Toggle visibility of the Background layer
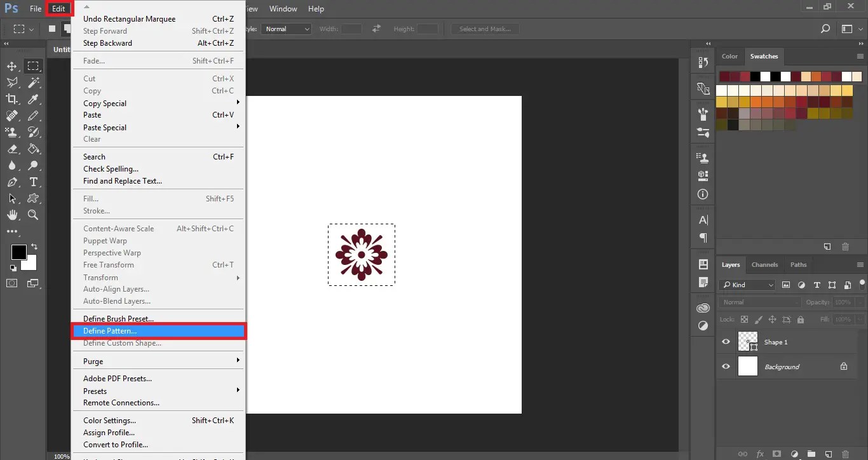This screenshot has height=460, width=868. coord(726,366)
